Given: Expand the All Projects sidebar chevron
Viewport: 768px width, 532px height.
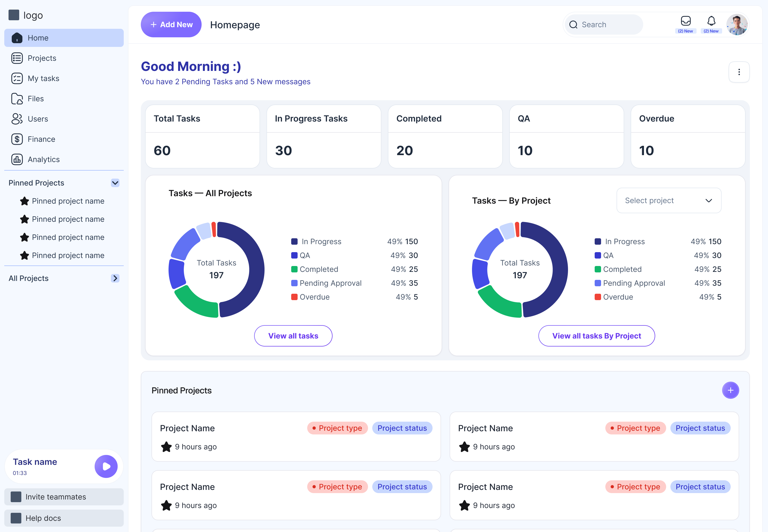Looking at the screenshot, I should tap(115, 278).
